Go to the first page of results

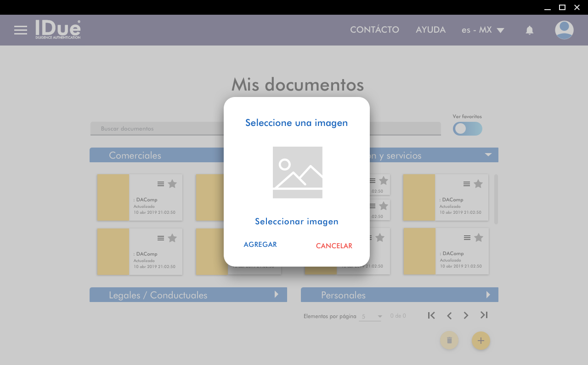click(x=431, y=315)
